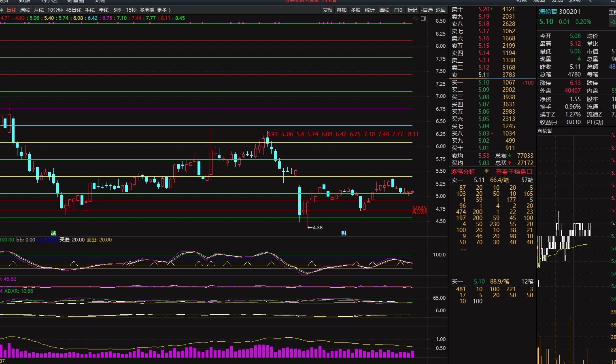Click the +100 change next to 买一 volume

[527, 83]
